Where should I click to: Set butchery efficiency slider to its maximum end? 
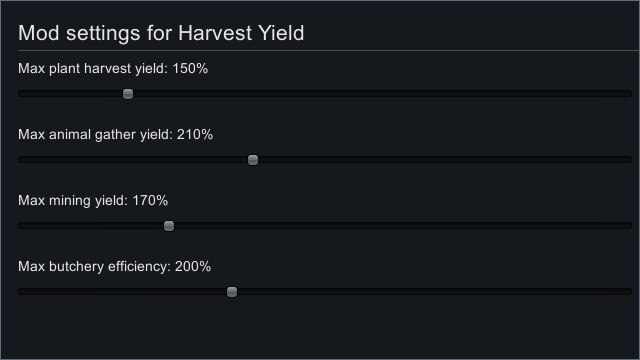(x=630, y=292)
